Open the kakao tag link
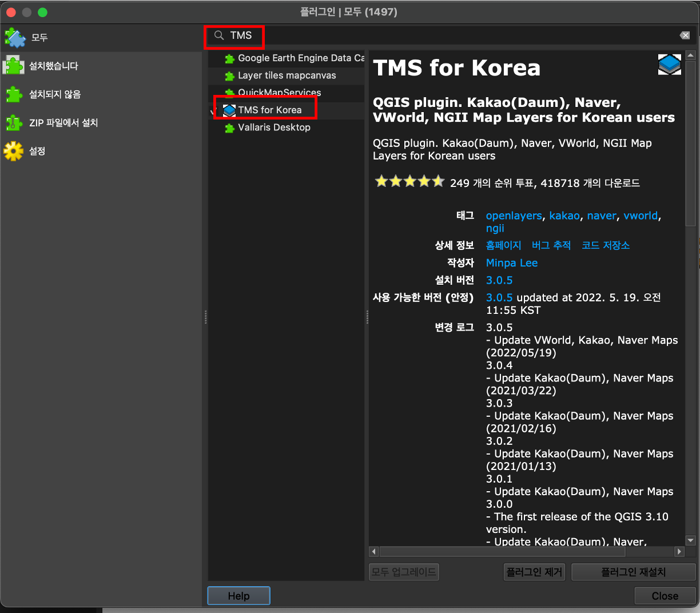Screen dimensions: 700x613 click(564, 216)
